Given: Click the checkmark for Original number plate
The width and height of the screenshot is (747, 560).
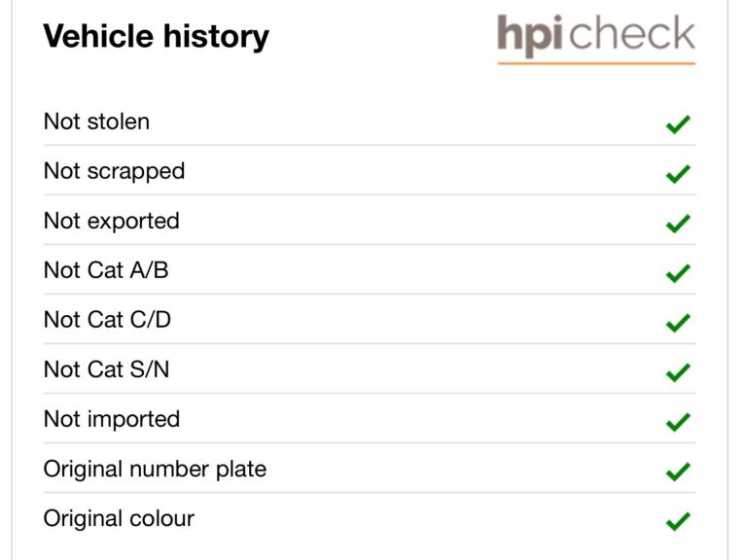Looking at the screenshot, I should point(678,472).
